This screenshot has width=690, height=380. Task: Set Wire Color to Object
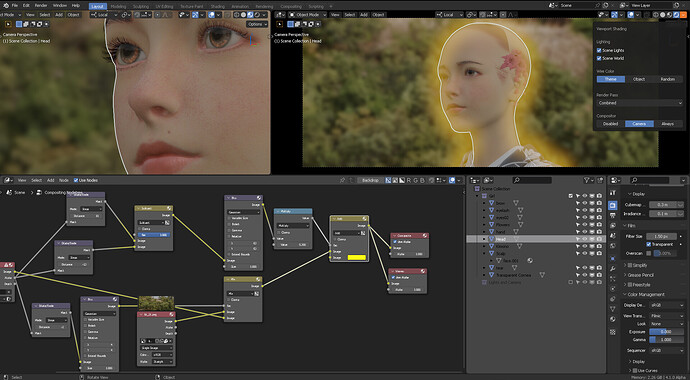coord(639,79)
